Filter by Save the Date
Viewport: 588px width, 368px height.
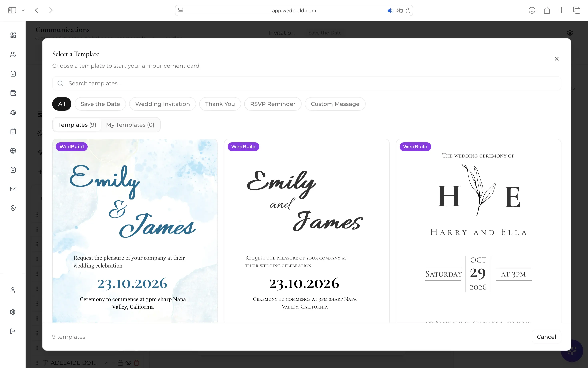(x=100, y=104)
